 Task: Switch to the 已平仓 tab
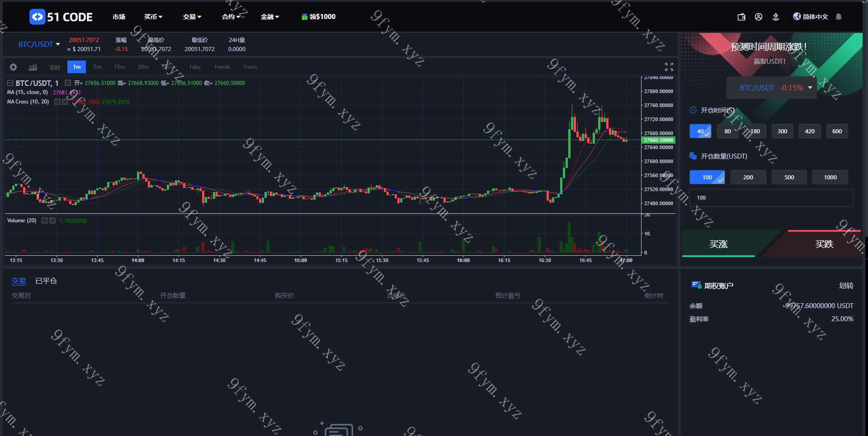46,281
